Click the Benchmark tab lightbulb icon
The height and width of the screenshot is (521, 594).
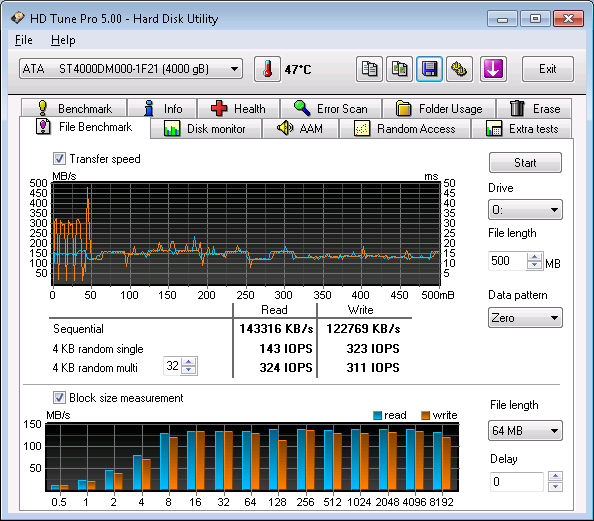click(43, 108)
